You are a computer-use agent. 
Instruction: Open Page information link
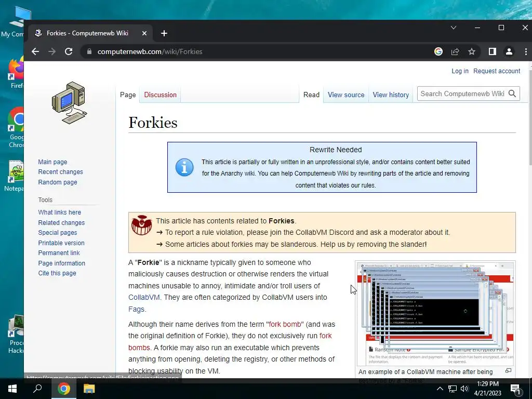point(62,263)
